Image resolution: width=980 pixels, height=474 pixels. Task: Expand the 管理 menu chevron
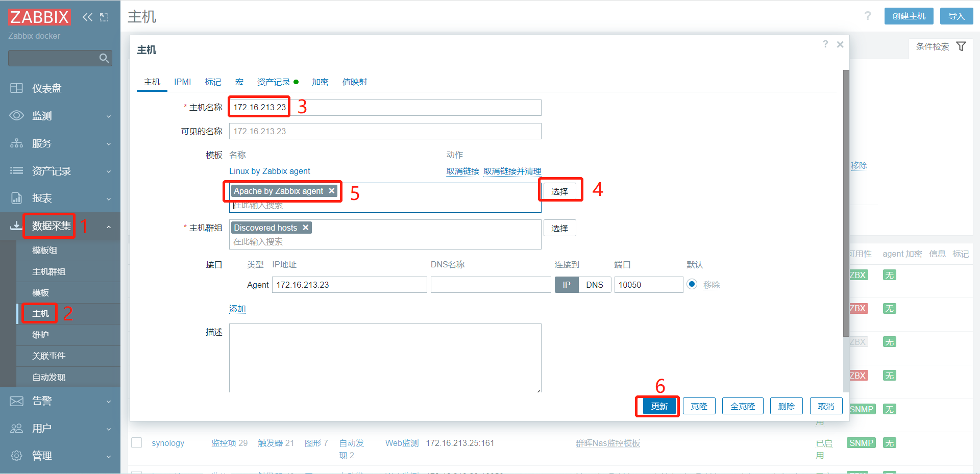tap(109, 456)
